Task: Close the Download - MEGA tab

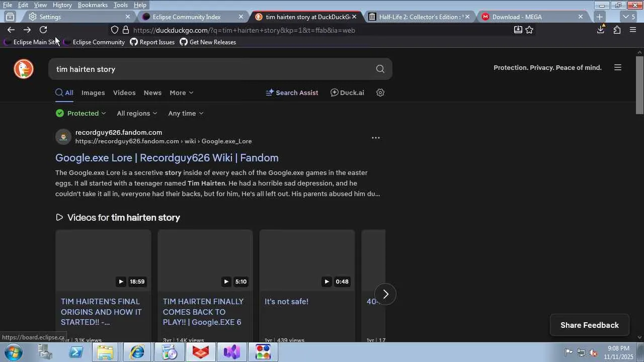Action: (581, 17)
